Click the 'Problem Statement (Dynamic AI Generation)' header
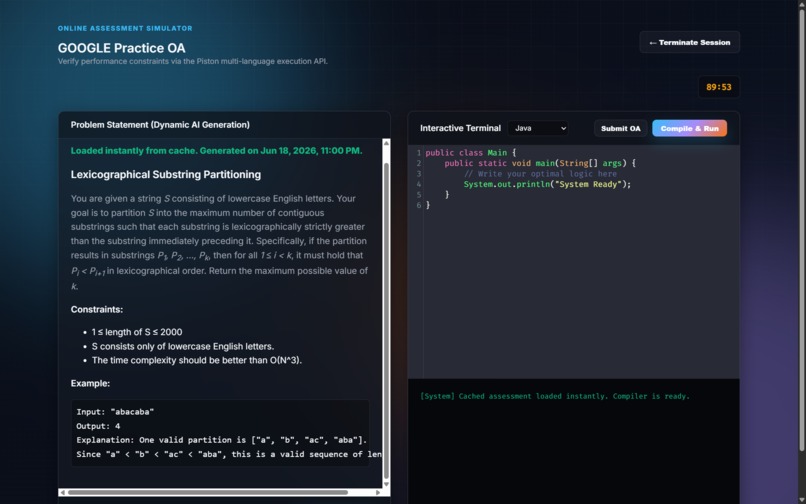Viewport: 806px width, 504px height. click(160, 124)
